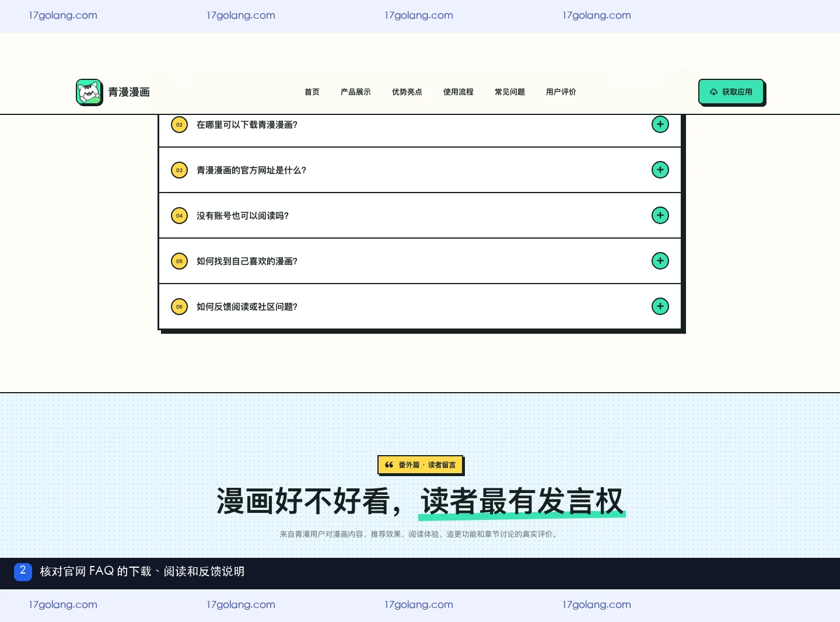Click the 青漫漫画 cat logo icon
Screen dimensions: 840x622
click(x=89, y=92)
